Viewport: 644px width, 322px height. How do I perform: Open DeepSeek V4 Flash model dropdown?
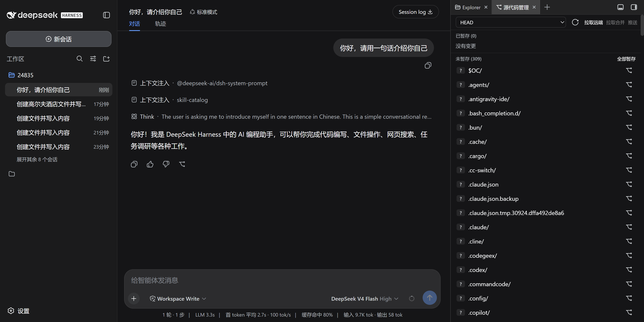coord(365,299)
